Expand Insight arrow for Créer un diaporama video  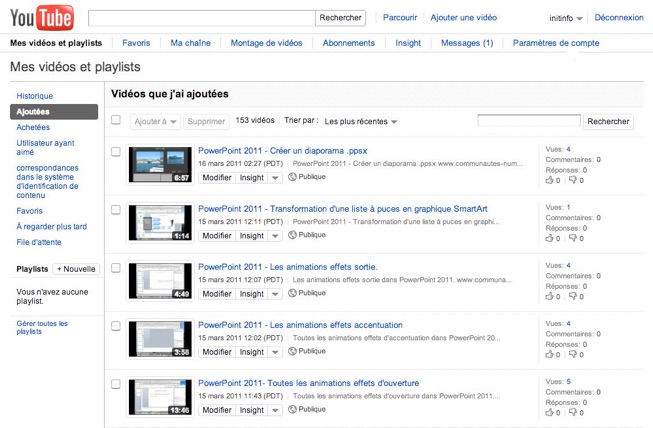[275, 178]
